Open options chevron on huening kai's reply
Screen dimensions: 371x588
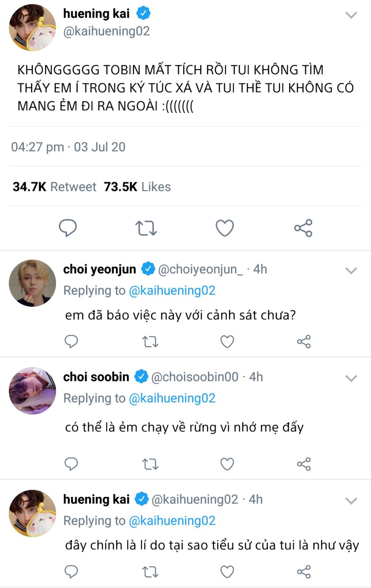pyautogui.click(x=351, y=501)
